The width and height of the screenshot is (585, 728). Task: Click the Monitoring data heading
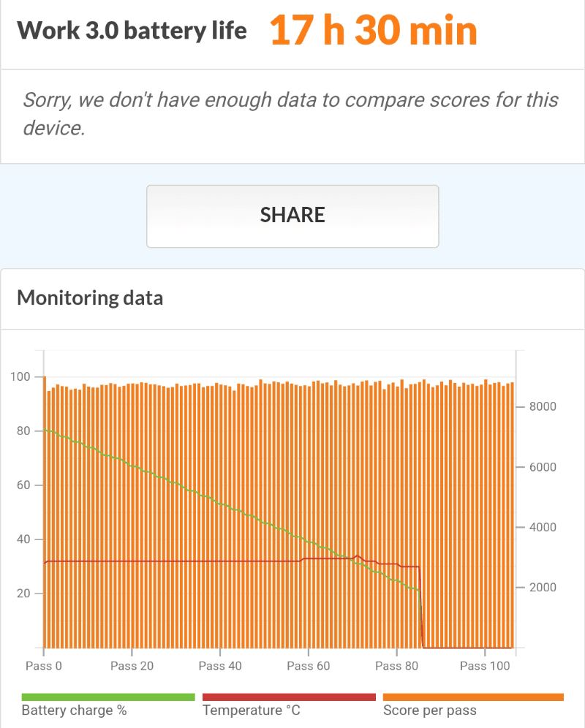coord(90,298)
